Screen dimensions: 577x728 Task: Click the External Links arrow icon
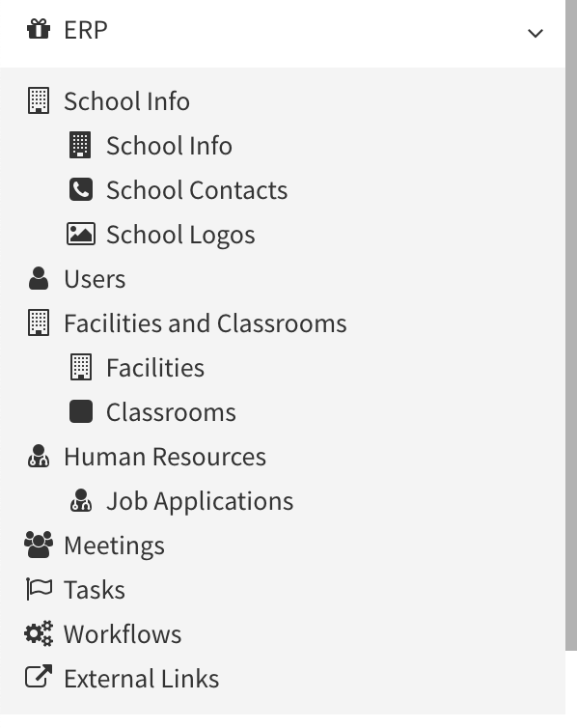click(39, 677)
